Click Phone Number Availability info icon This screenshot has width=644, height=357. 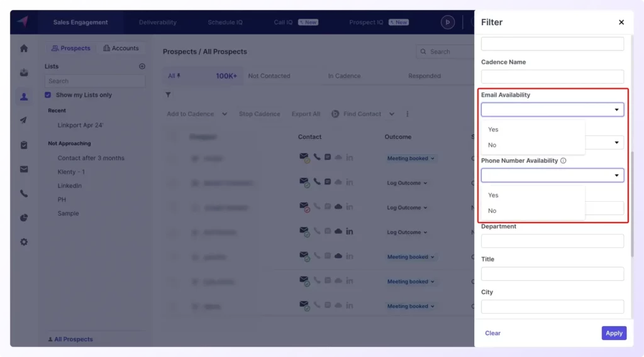(x=563, y=160)
